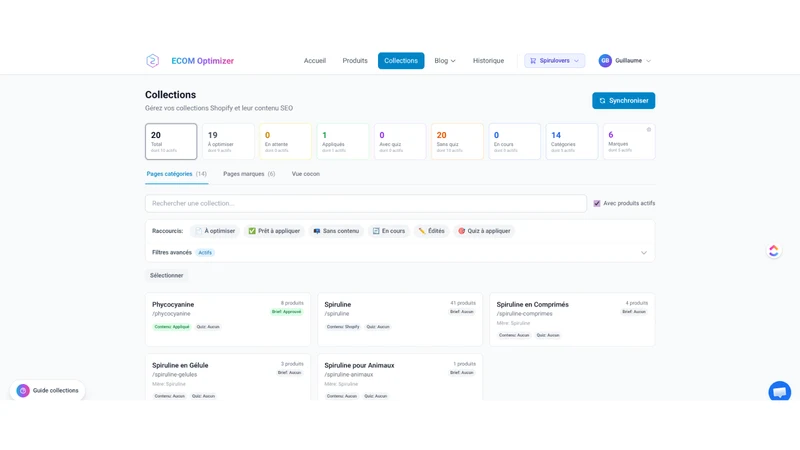Open the chat support bubble
800x450 pixels.
point(780,392)
